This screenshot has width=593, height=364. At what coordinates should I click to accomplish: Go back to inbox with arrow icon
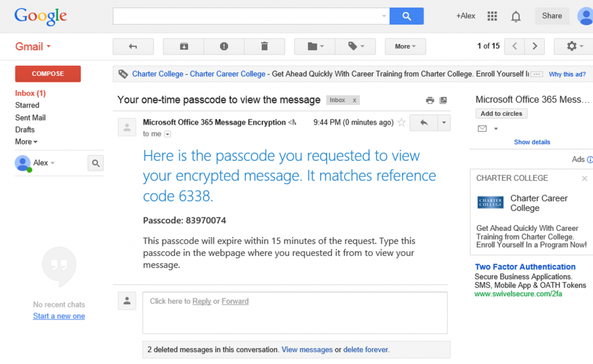[133, 46]
